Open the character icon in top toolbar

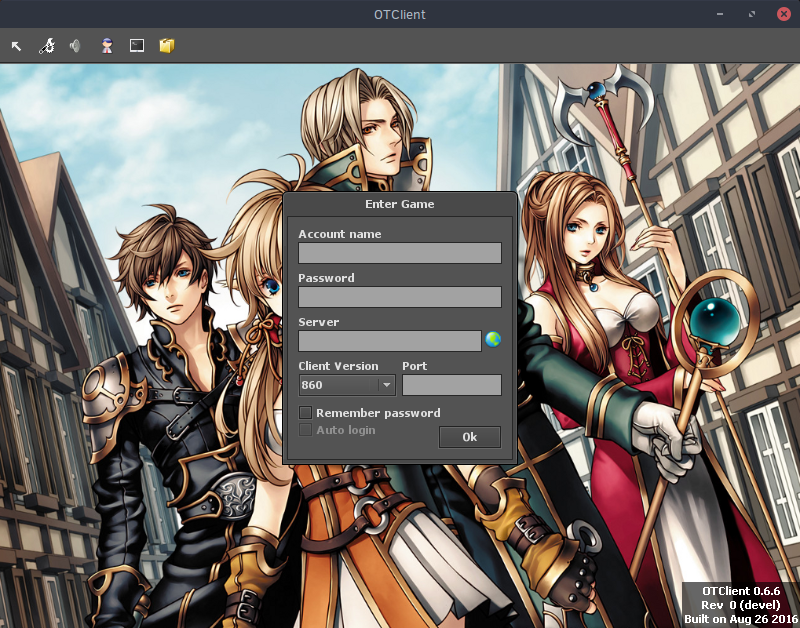[x=107, y=46]
